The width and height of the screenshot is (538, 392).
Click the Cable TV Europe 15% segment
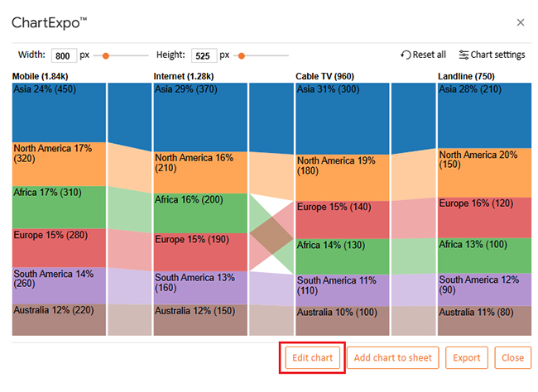pos(343,219)
